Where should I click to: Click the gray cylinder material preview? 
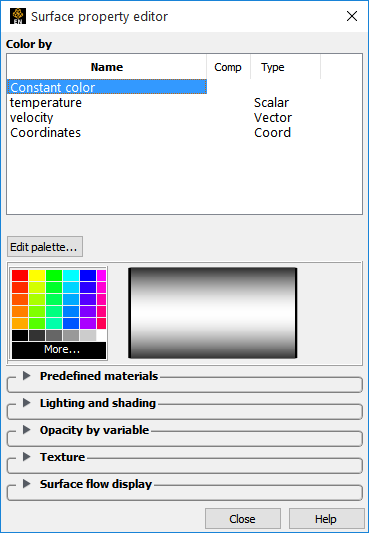pos(213,313)
